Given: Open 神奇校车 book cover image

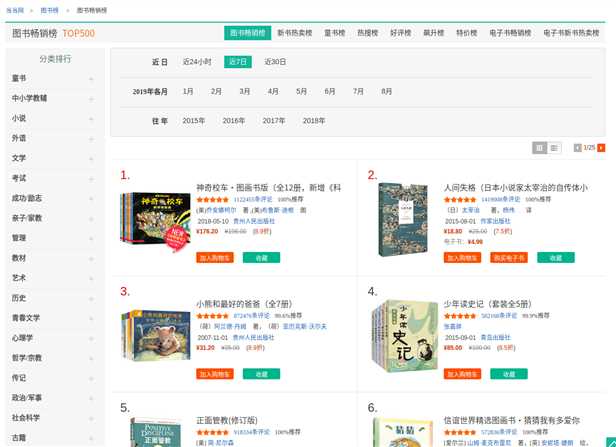Looking at the screenshot, I should tap(156, 221).
